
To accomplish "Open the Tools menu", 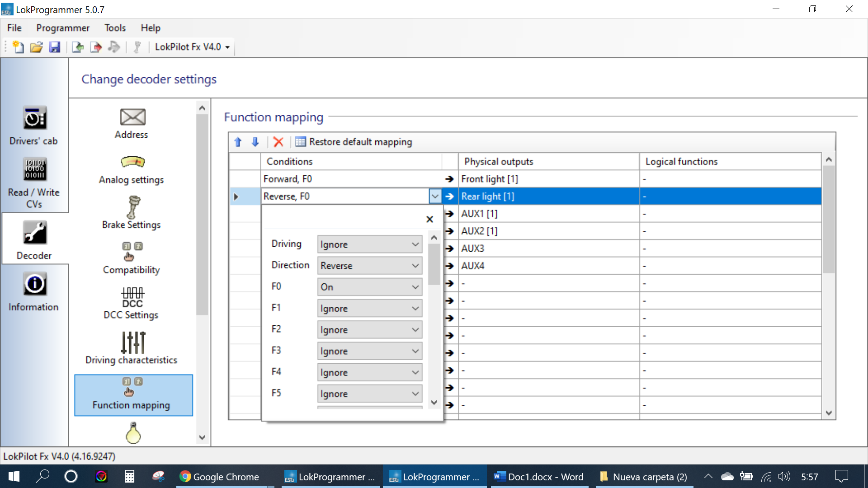I will [x=115, y=28].
